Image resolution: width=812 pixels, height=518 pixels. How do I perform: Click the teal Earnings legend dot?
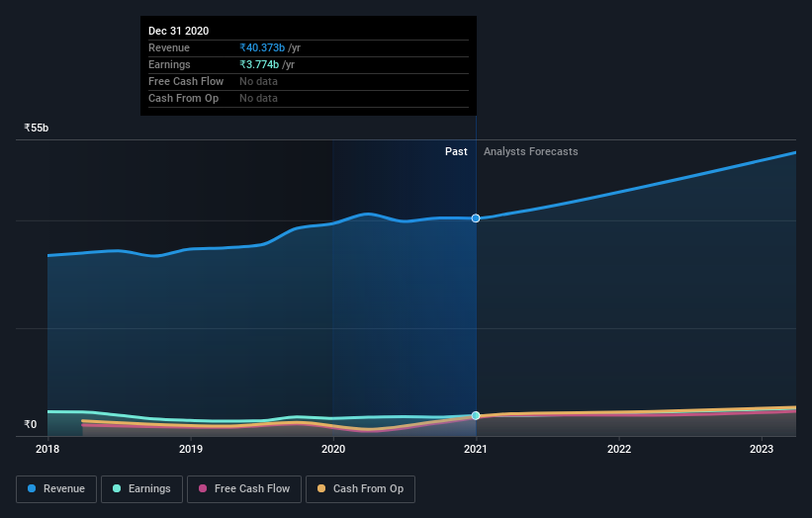click(117, 488)
